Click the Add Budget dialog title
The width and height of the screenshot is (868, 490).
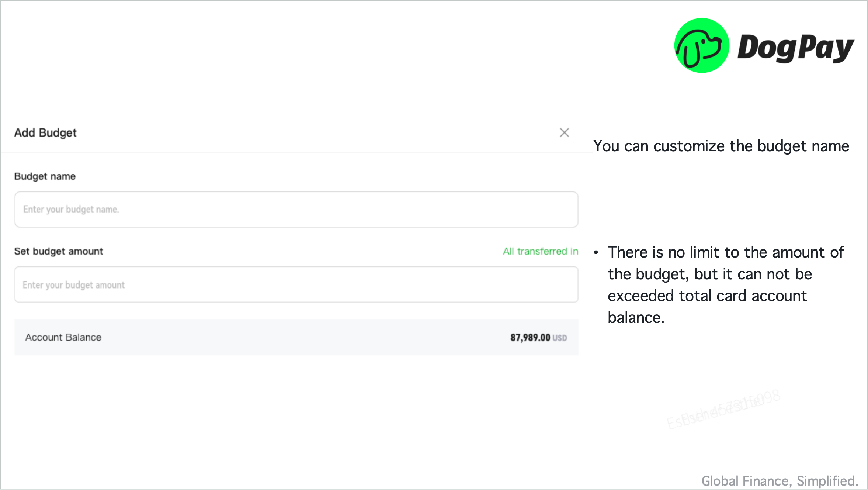(x=45, y=132)
